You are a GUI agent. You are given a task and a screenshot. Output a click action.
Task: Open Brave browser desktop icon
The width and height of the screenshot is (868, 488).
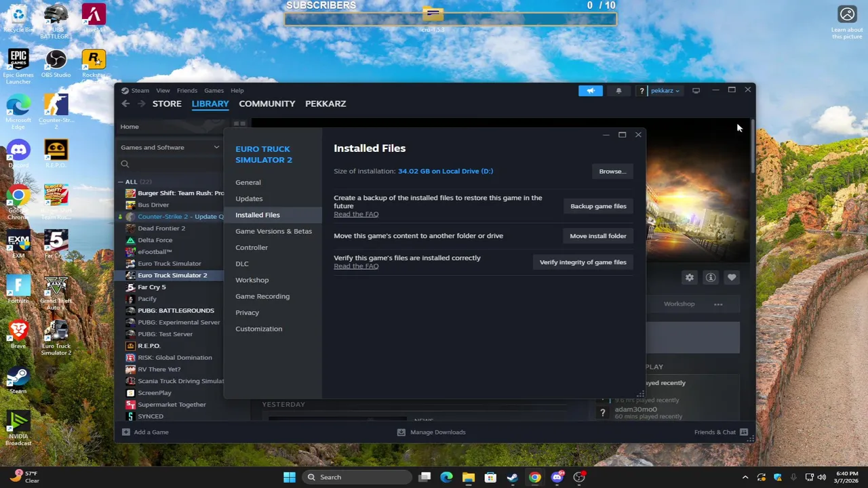tap(18, 334)
